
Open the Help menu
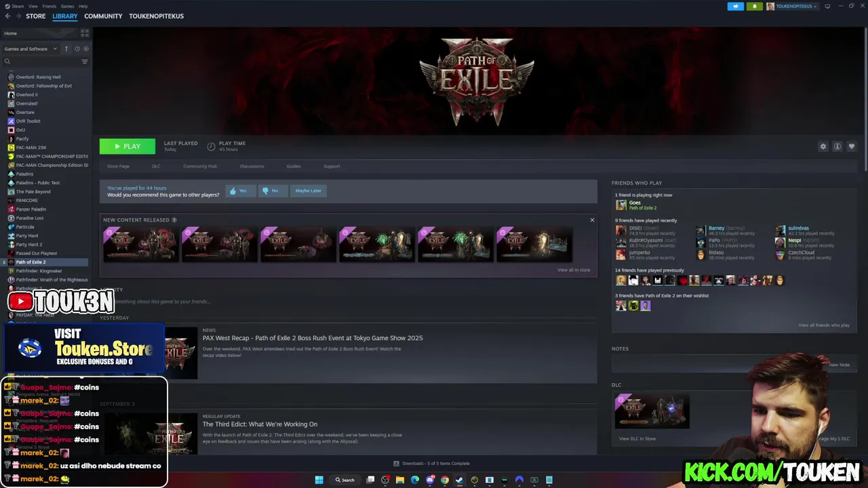(x=83, y=6)
